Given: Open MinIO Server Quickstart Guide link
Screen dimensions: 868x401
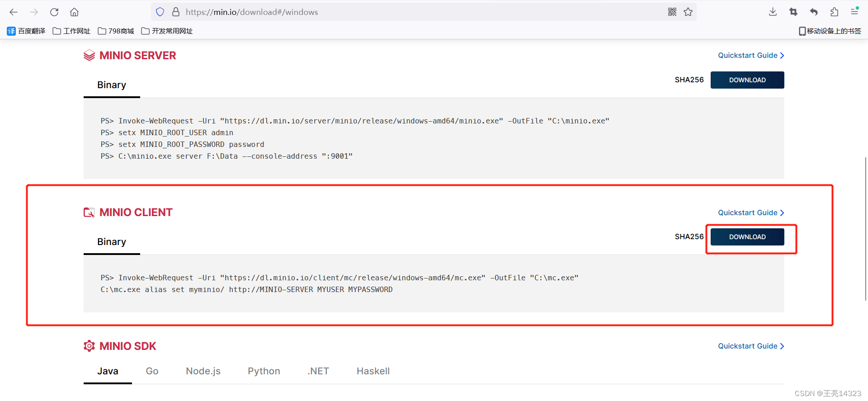Looking at the screenshot, I should click(x=751, y=56).
